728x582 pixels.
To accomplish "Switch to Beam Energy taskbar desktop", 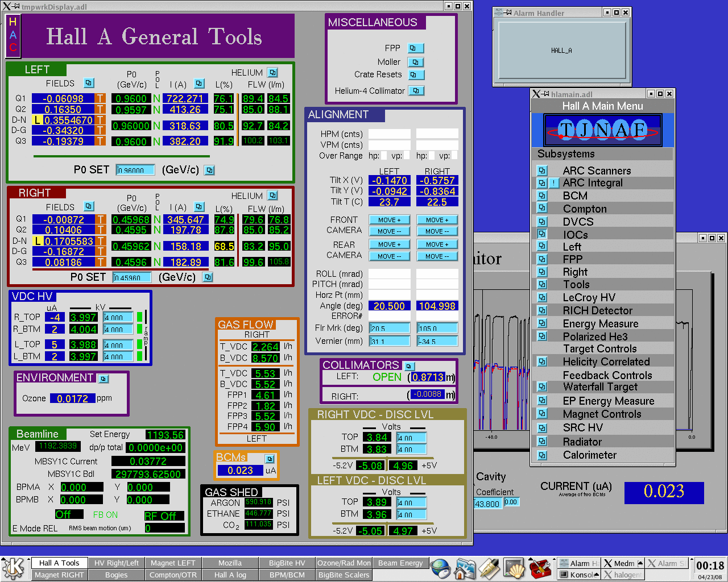I will 401,563.
